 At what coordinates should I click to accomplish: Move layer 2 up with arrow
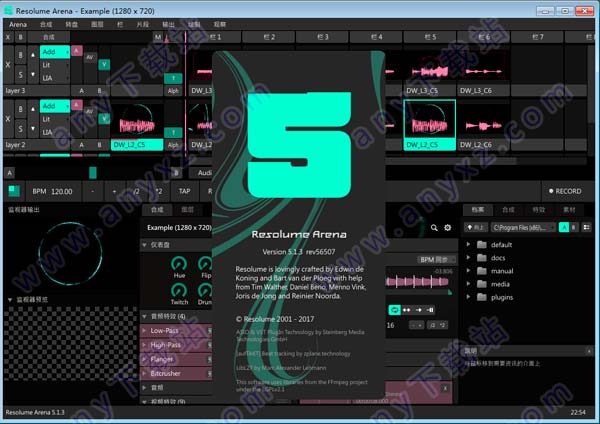point(33,109)
